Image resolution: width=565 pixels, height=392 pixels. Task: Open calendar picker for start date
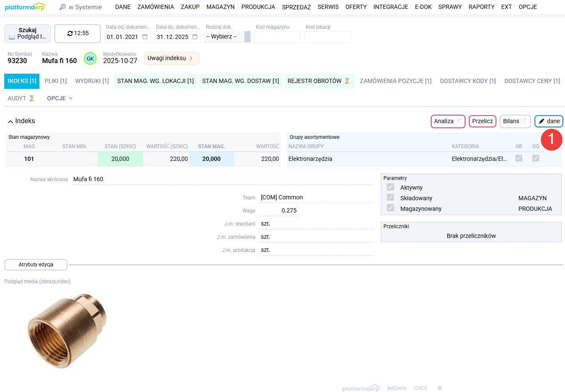pyautogui.click(x=145, y=37)
